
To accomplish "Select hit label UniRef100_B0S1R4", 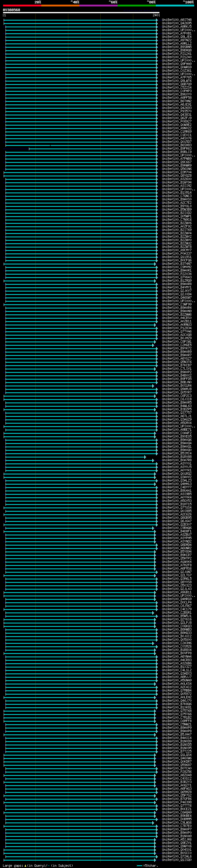I will [x=177, y=386].
